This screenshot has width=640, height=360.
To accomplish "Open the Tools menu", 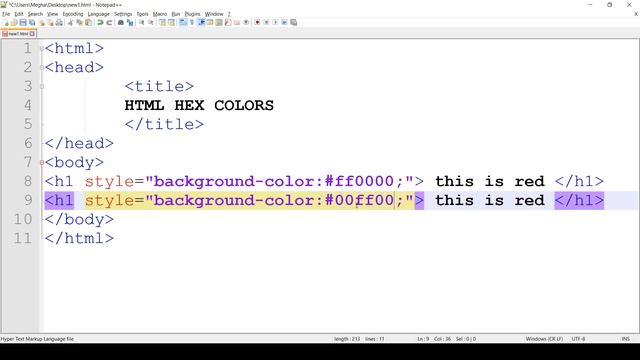I will (142, 14).
